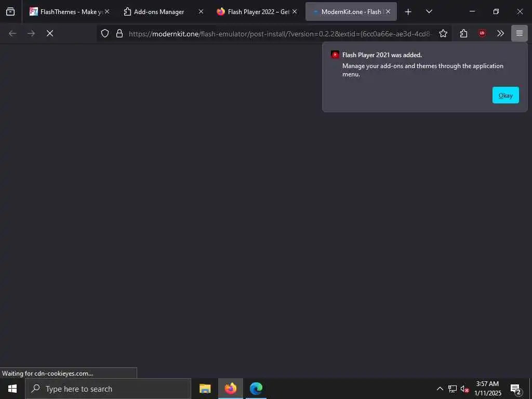Stop loading the page
Image resolution: width=532 pixels, height=399 pixels.
pos(50,33)
